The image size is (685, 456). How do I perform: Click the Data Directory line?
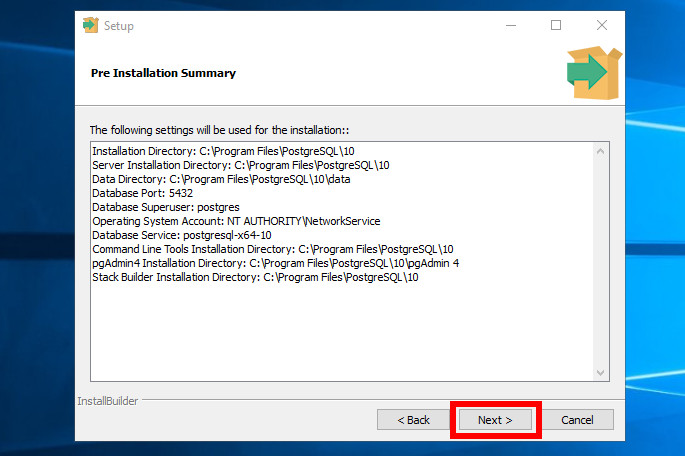221,179
